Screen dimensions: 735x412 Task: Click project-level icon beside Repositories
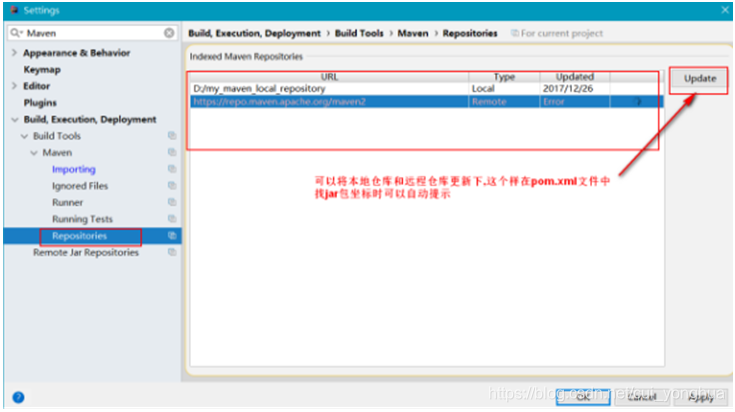point(172,236)
